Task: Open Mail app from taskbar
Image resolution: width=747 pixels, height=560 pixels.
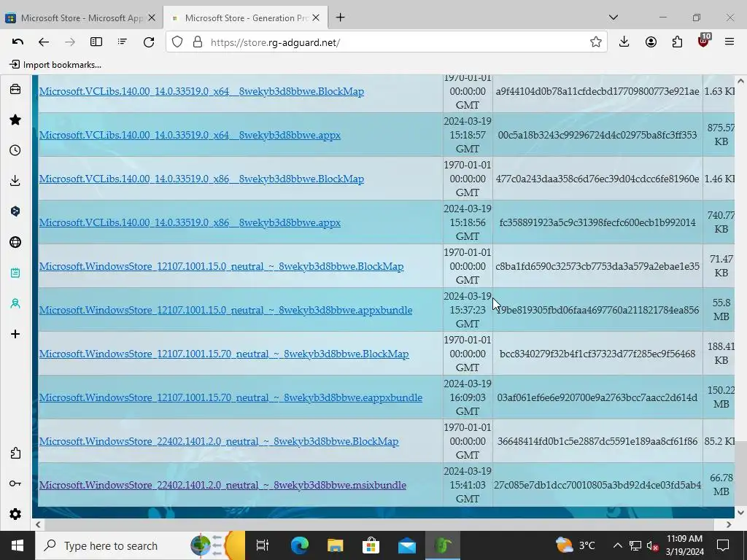Action: point(406,545)
